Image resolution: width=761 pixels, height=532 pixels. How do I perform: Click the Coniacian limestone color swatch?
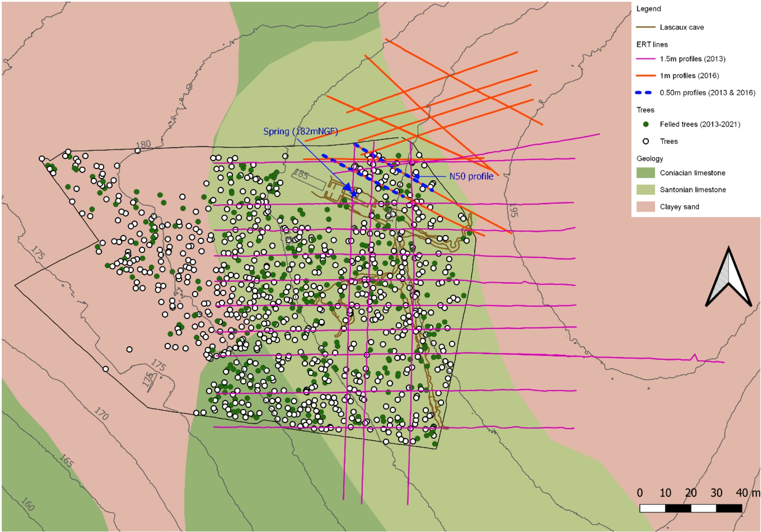646,173
